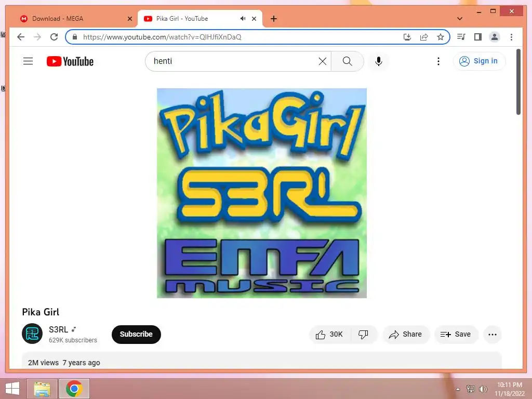
Task: Share the Pika Girl video
Action: [x=406, y=335]
